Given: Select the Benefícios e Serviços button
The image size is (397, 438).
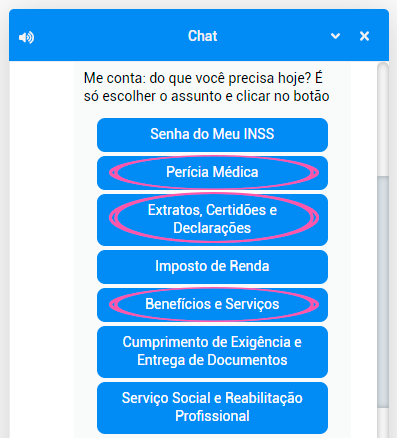Looking at the screenshot, I should click(212, 305).
